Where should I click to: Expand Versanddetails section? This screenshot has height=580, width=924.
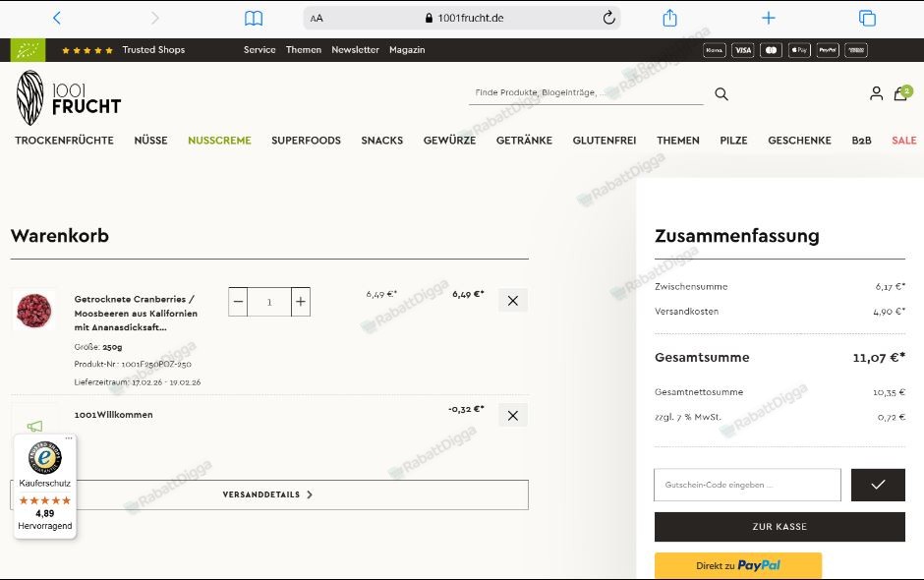tap(269, 494)
